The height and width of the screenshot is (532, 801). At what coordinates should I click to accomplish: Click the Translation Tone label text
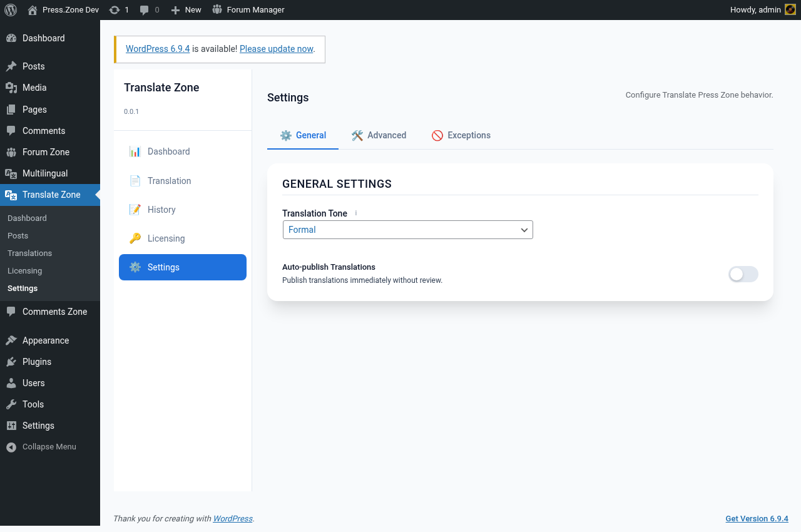315,213
